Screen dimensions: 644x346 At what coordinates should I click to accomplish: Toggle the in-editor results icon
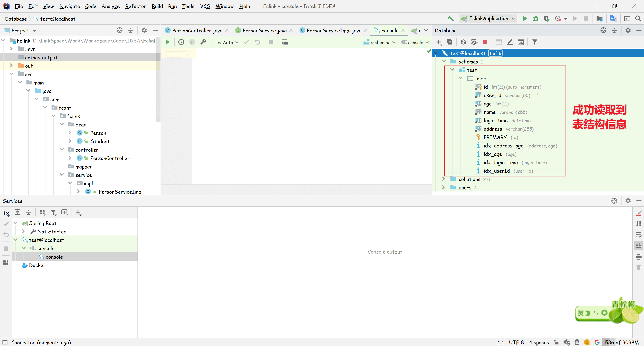click(x=285, y=42)
